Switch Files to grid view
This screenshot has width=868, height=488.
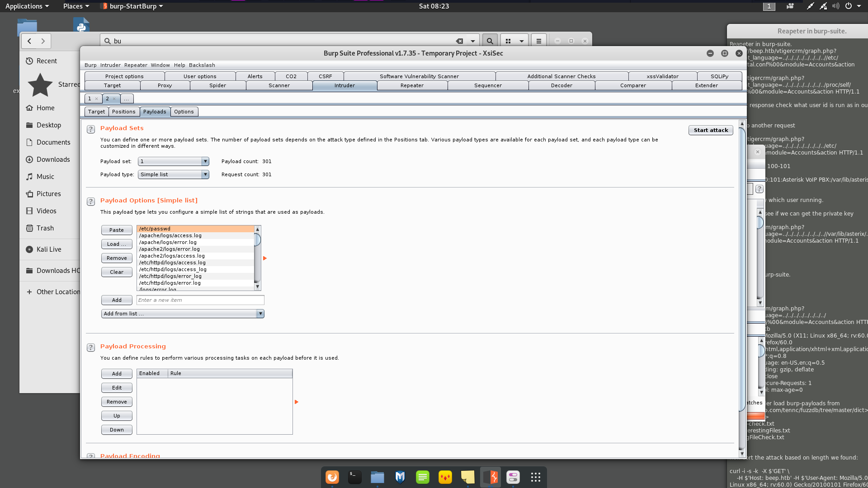tap(508, 41)
